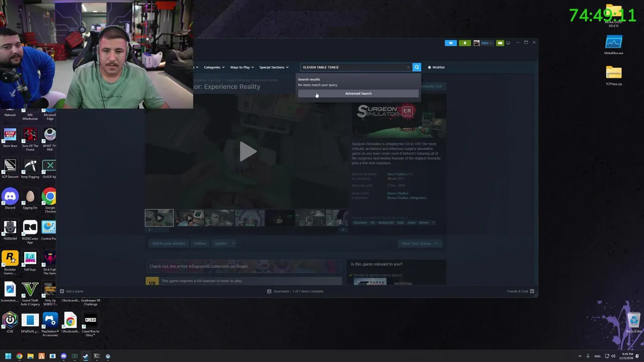644x362 pixels.
Task: Click the Add to your wishlist button
Action: point(169,243)
